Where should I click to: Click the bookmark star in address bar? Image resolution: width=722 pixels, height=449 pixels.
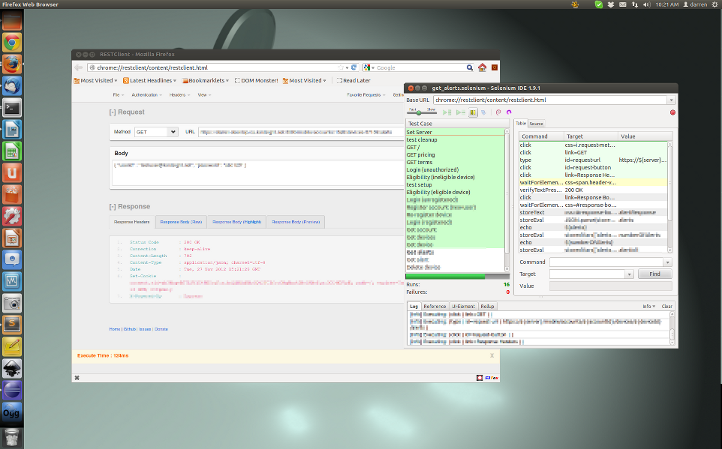341,68
